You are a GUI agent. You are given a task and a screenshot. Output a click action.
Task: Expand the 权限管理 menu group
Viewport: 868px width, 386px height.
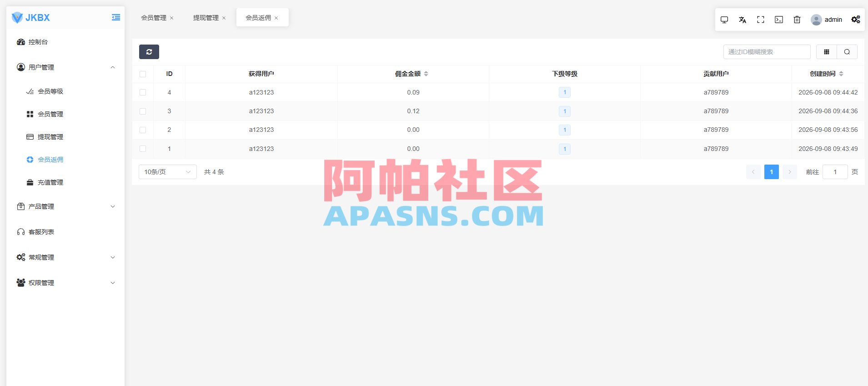click(65, 283)
